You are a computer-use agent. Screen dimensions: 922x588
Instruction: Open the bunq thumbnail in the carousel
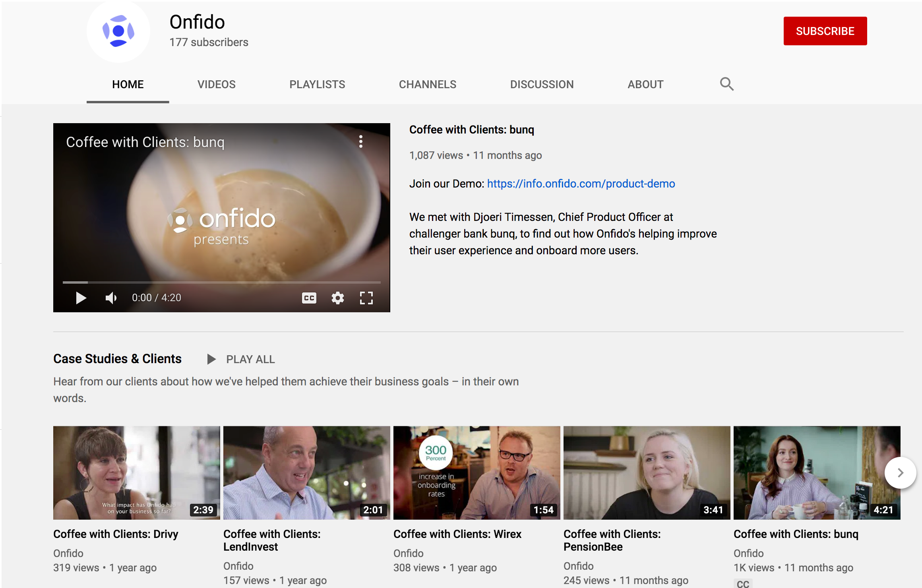tap(817, 473)
